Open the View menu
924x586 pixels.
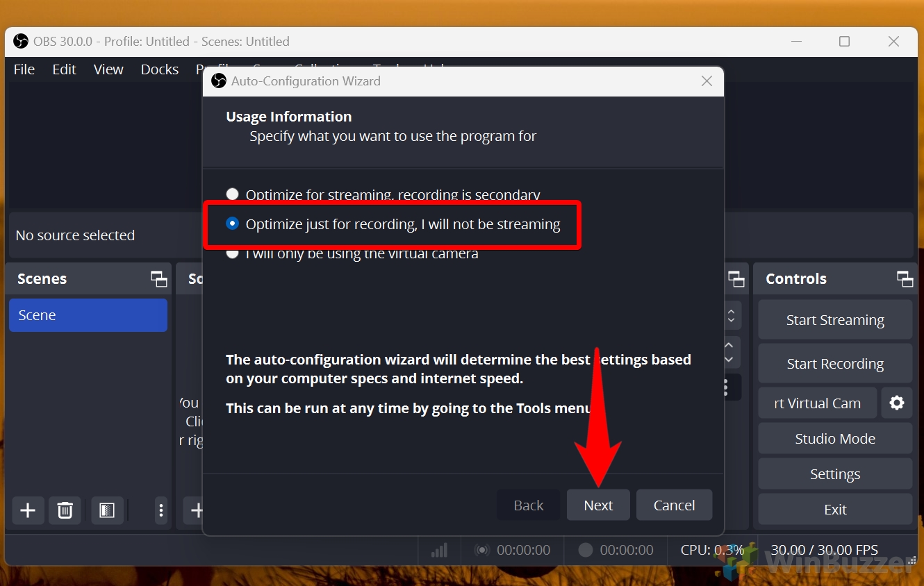(x=108, y=69)
